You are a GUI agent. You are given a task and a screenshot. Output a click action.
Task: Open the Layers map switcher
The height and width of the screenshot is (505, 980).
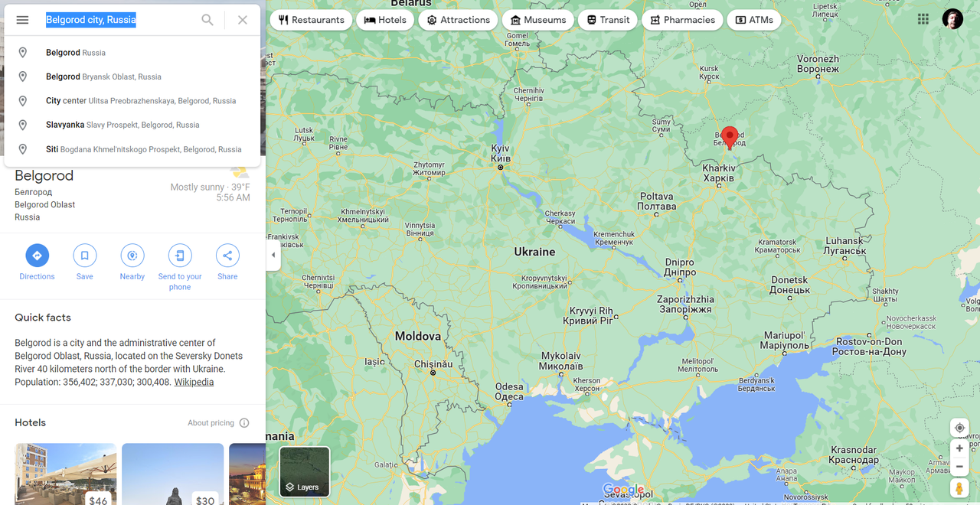[x=305, y=471]
